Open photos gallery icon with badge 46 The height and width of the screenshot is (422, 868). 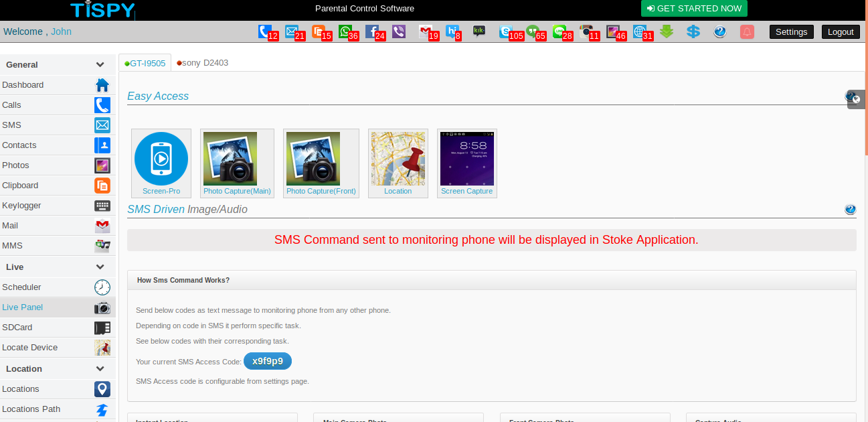click(613, 31)
